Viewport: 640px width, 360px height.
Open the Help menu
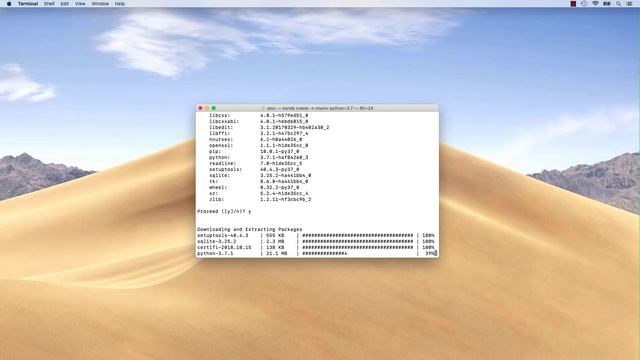pos(120,4)
